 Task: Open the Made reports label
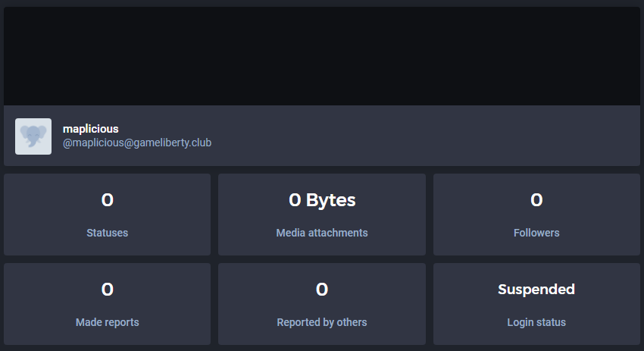107,322
